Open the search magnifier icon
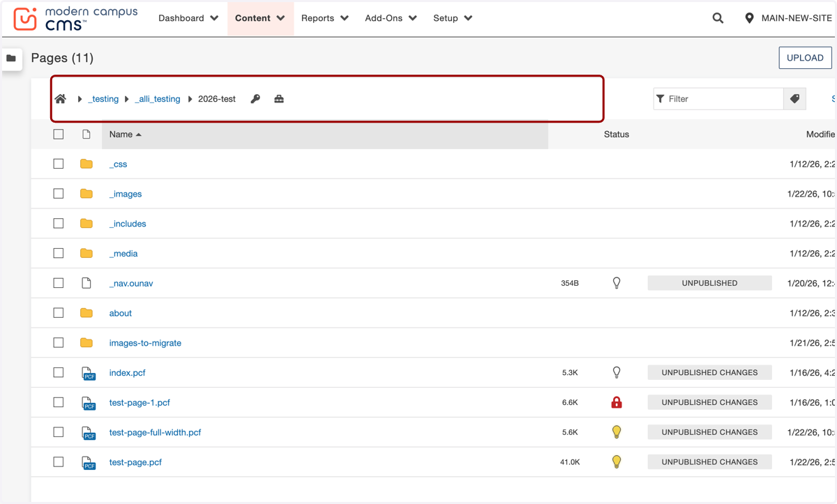Image resolution: width=837 pixels, height=504 pixels. (718, 18)
